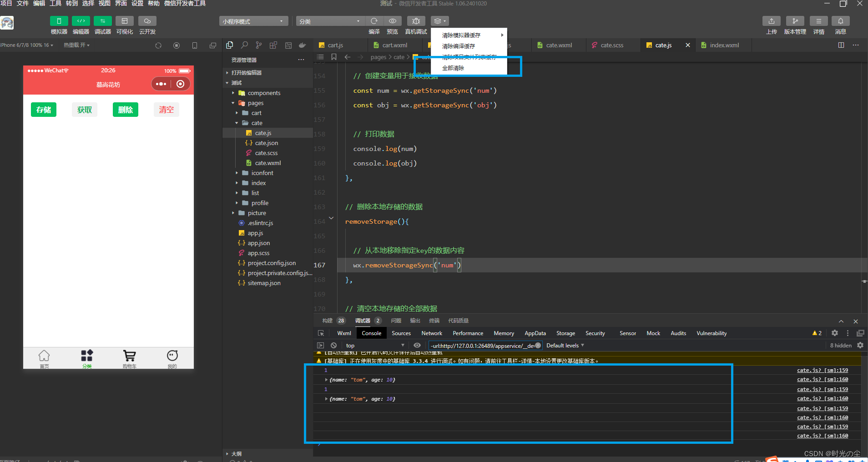Click the clear console icon
Viewport: 868px width, 462px height.
point(333,346)
